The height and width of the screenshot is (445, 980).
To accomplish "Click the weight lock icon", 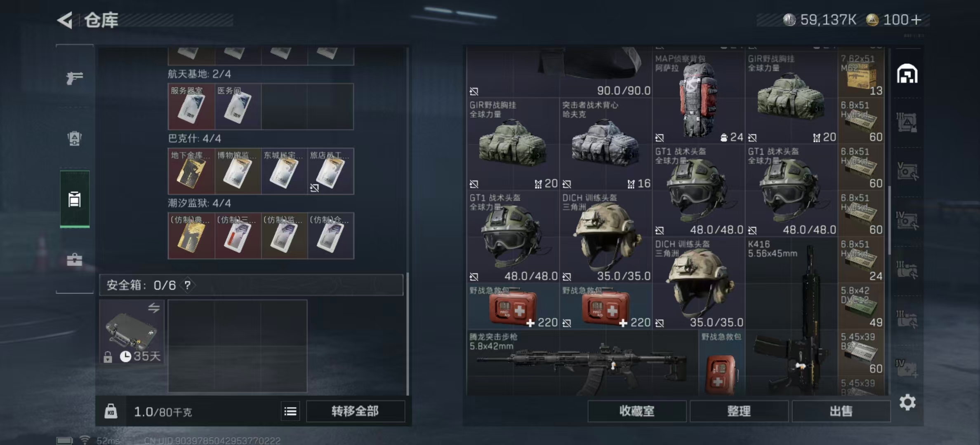I will coord(111,411).
